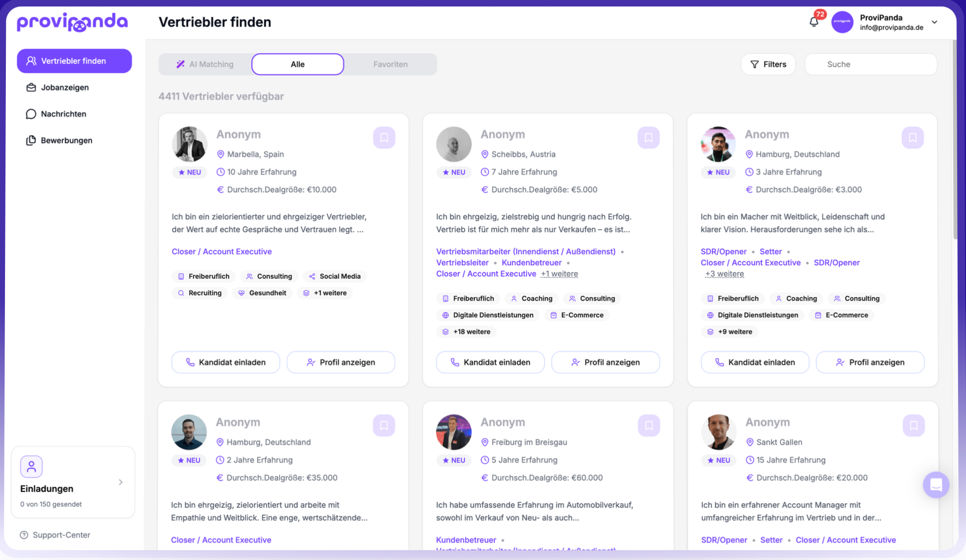Switch to the AI Matching tab
The height and width of the screenshot is (560, 966).
point(205,64)
